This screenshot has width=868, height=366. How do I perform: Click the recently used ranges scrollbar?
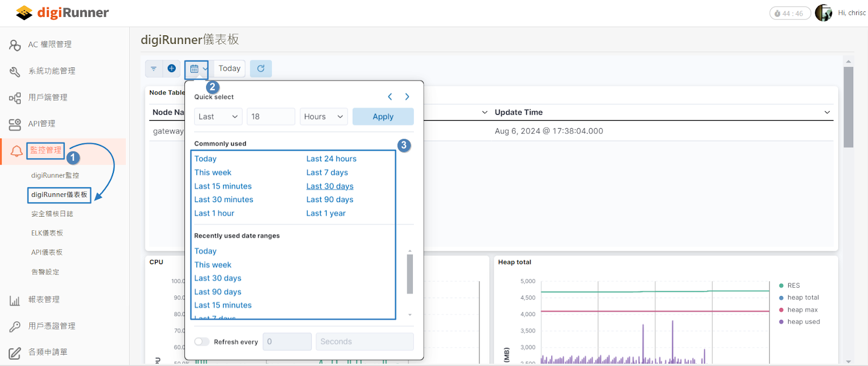[x=410, y=274]
